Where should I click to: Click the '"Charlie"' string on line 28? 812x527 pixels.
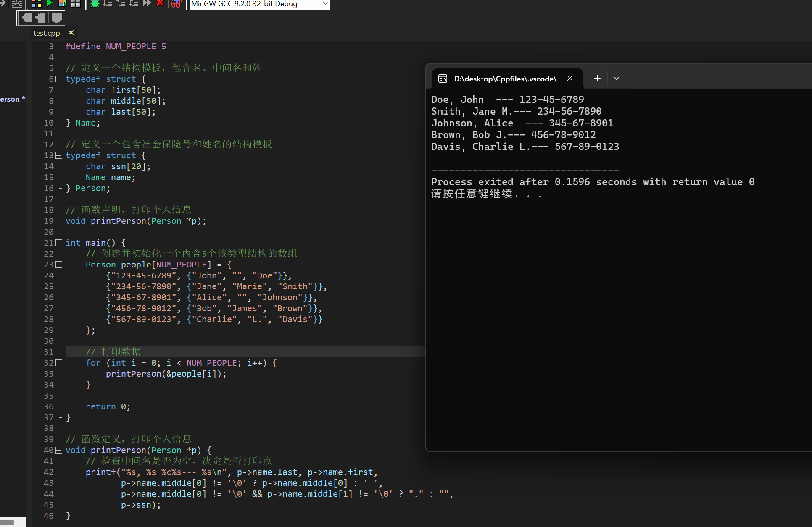[x=214, y=319]
